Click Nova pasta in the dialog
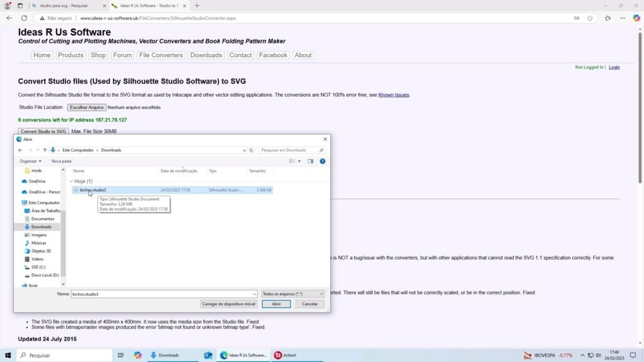The width and height of the screenshot is (644, 362). [x=61, y=162]
